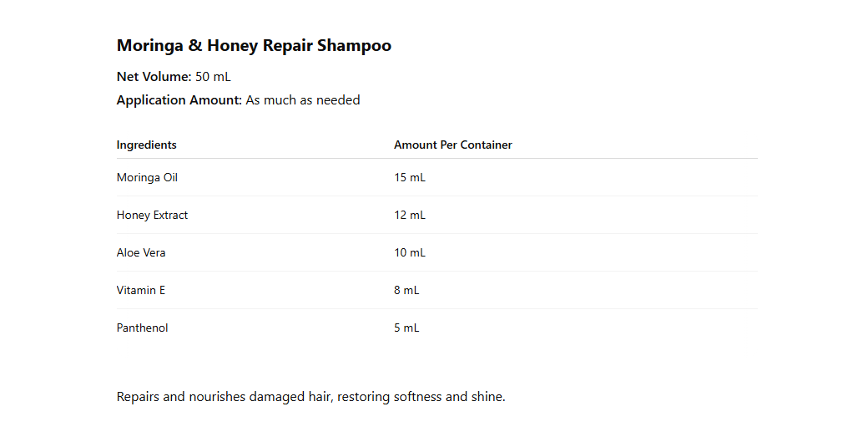Screen dimensions: 868x437
Task: Click the 10 mL amount value
Action: (410, 252)
